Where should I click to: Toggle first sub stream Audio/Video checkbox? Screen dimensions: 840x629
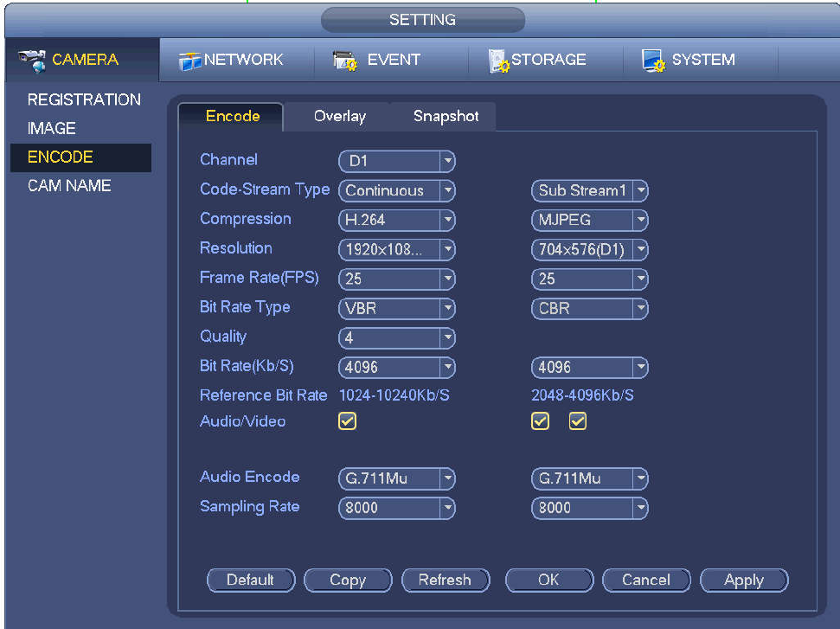click(x=540, y=421)
